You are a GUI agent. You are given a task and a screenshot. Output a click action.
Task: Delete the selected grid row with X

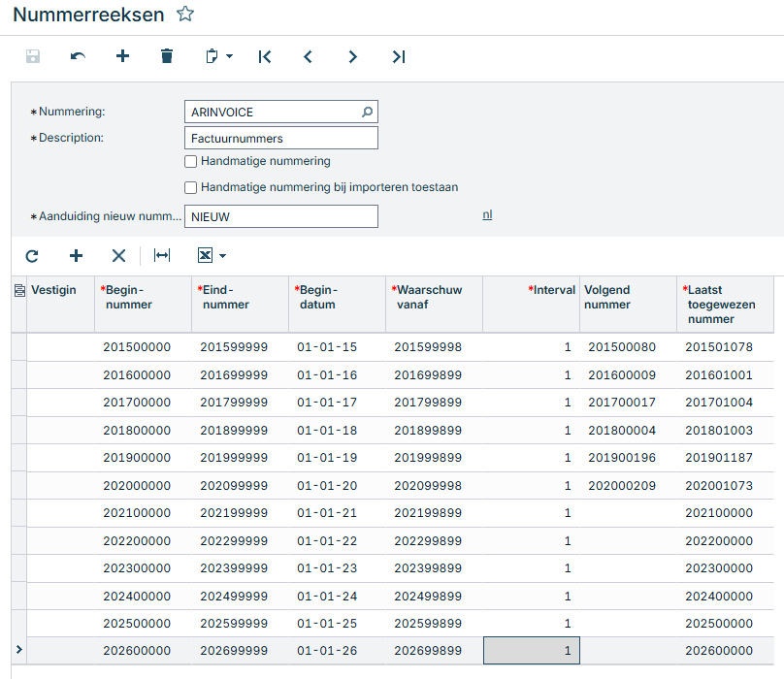pos(118,256)
